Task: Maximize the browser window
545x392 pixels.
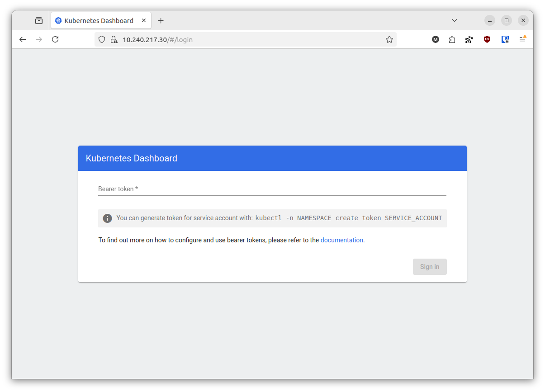Action: pos(507,20)
